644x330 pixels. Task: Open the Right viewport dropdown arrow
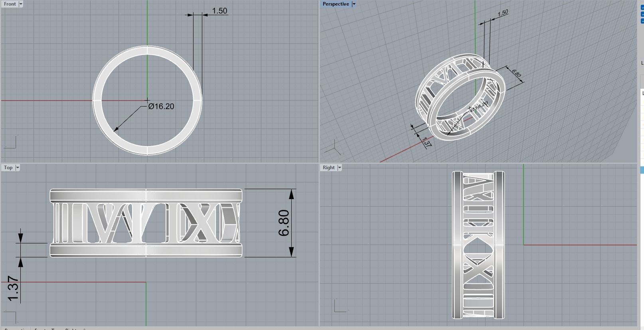click(x=340, y=168)
